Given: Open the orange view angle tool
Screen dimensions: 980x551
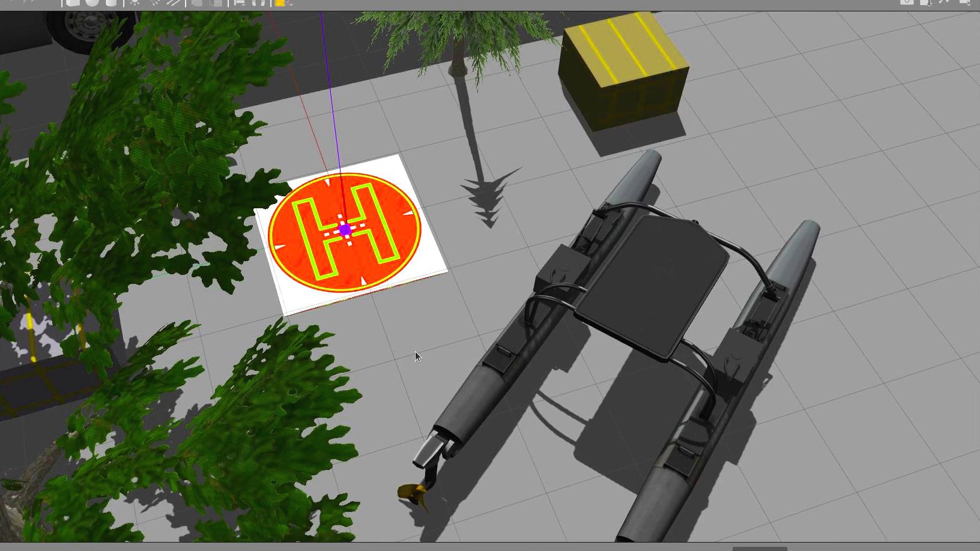Looking at the screenshot, I should [x=280, y=2].
